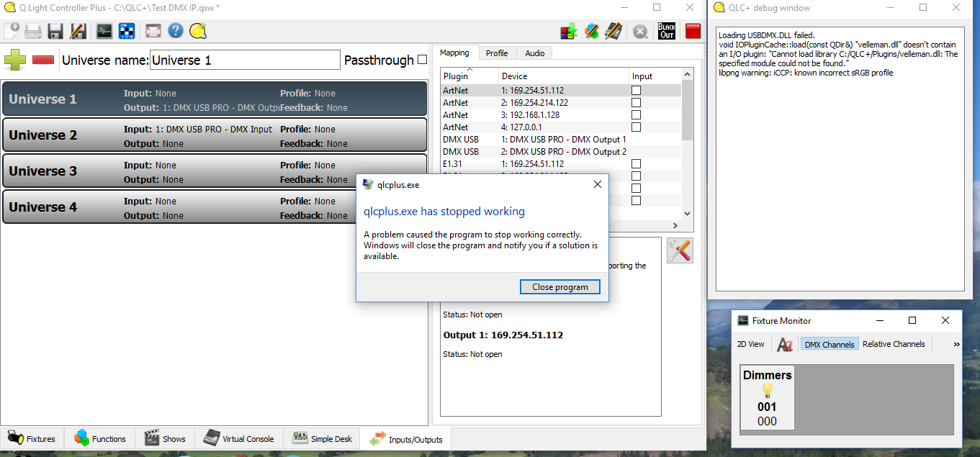This screenshot has height=457, width=980.
Task: Open the Shows tab
Action: [x=166, y=439]
